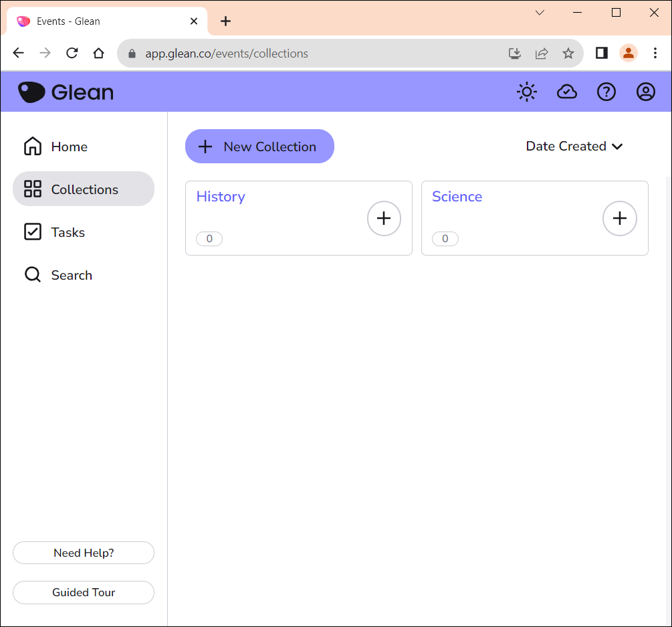Add event to History collection with plus

click(384, 218)
